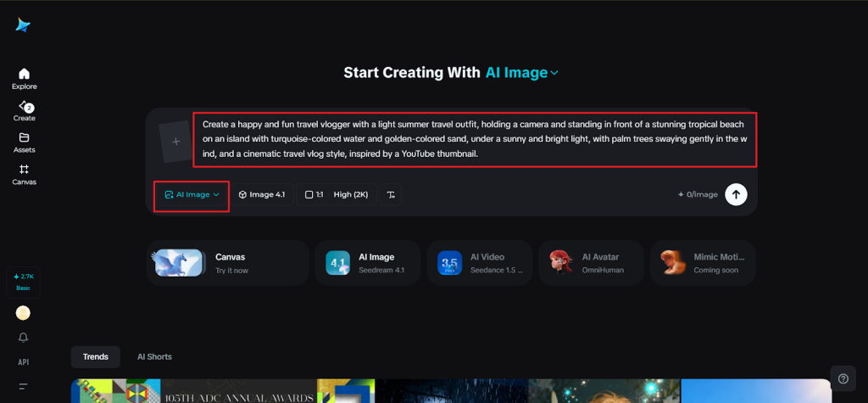The width and height of the screenshot is (868, 403).
Task: Open the help question mark icon
Action: coord(843,378)
